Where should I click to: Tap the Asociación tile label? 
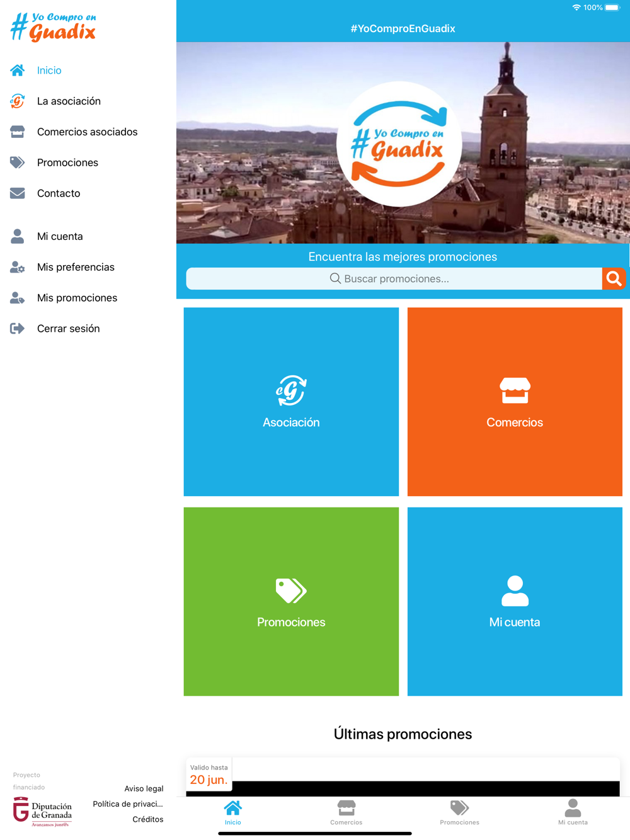click(291, 423)
